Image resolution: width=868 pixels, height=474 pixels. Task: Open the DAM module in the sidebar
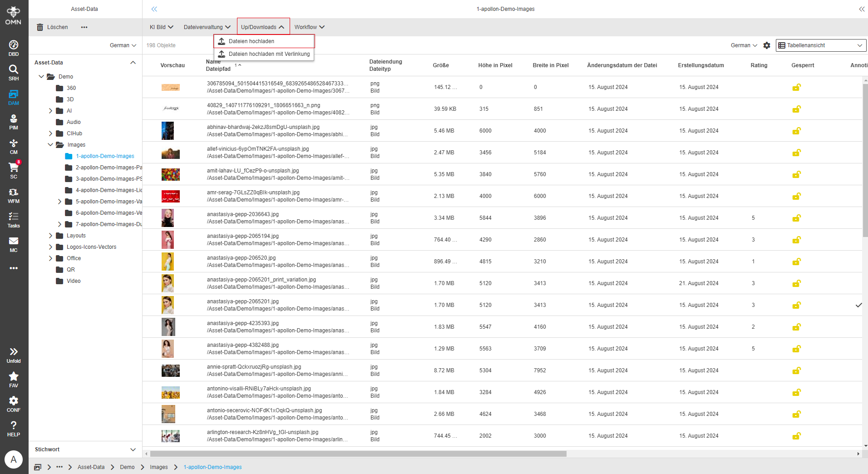click(x=14, y=97)
